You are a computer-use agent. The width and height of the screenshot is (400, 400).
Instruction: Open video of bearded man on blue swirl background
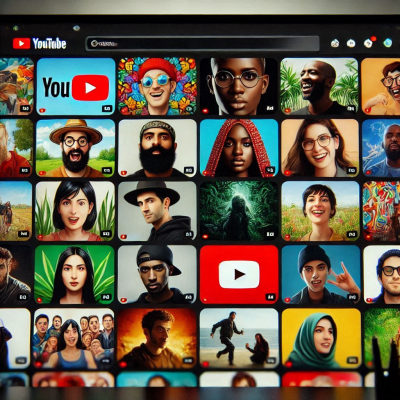(381, 148)
